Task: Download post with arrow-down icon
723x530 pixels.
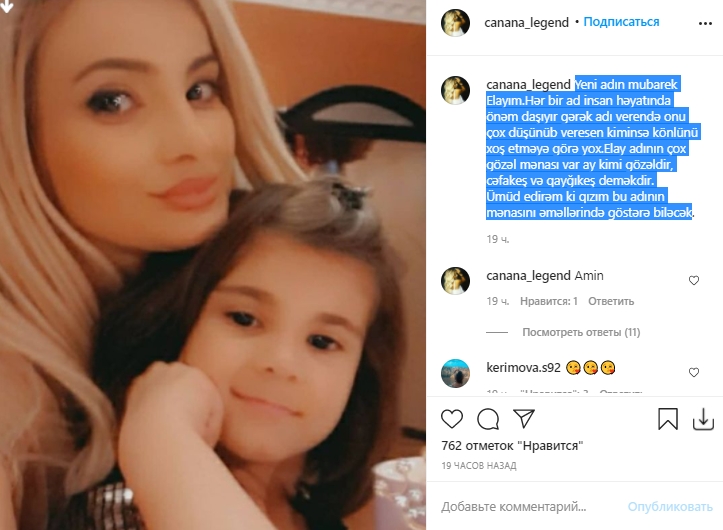Action: tap(703, 419)
